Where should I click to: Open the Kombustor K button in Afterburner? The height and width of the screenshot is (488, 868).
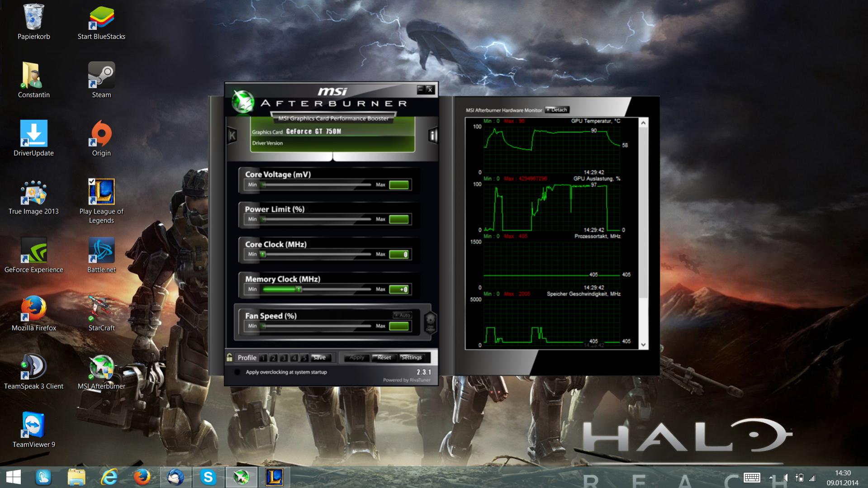[x=232, y=135]
